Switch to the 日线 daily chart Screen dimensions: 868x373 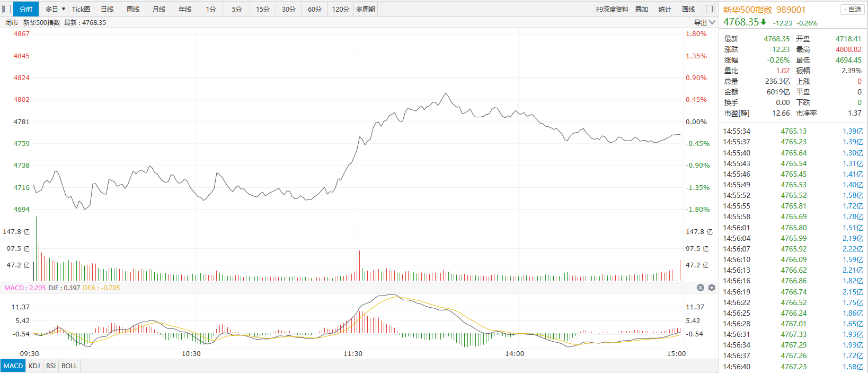coord(107,9)
